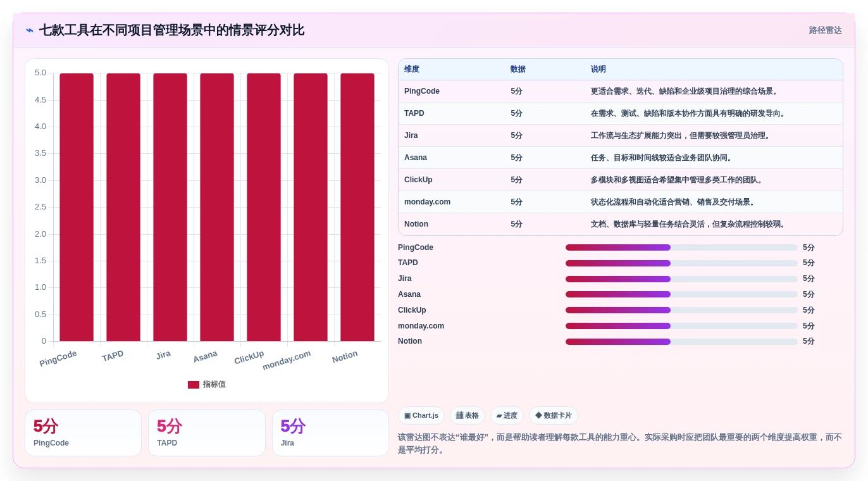Select the Notion table row name
The image size is (868, 481).
click(416, 224)
